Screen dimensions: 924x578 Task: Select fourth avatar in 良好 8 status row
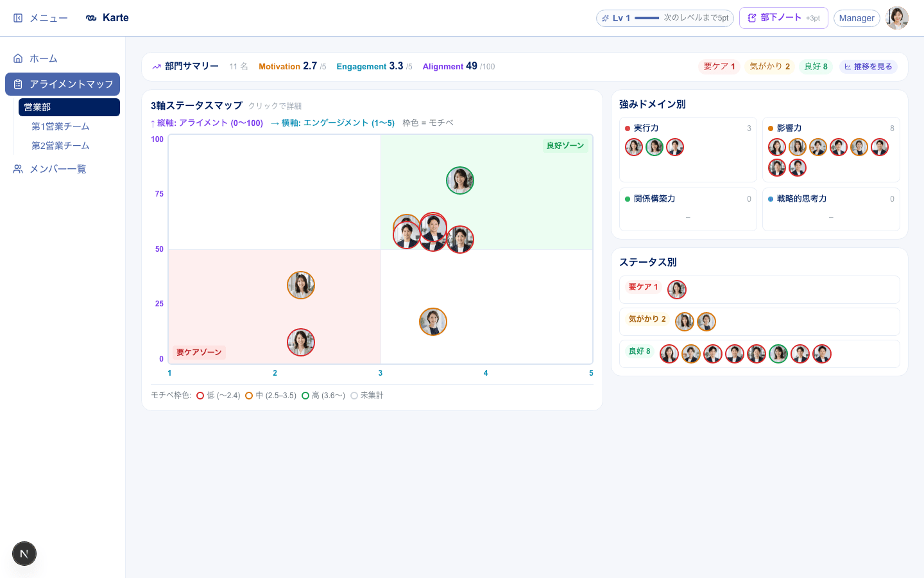click(735, 354)
